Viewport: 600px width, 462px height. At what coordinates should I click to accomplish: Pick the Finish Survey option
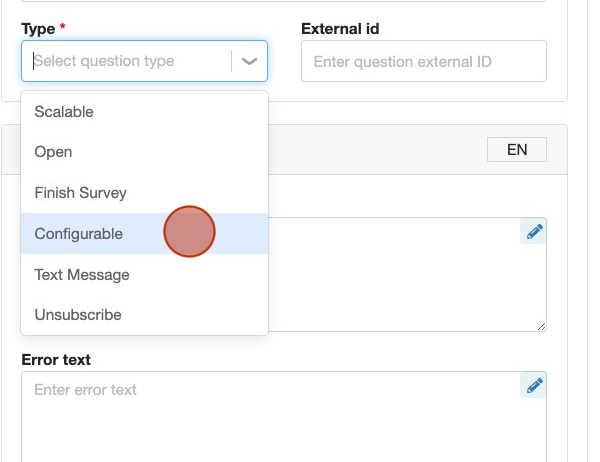click(x=144, y=193)
